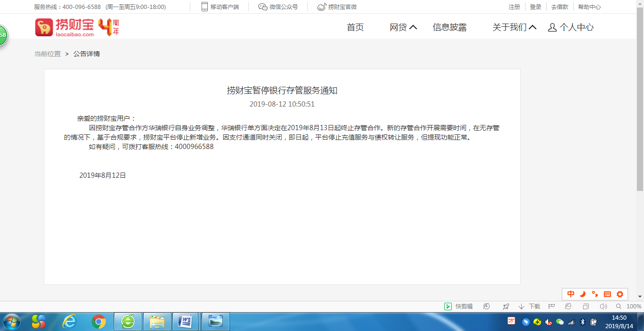Click the blue bird tray icon
This screenshot has width=644, height=331.
(525, 322)
